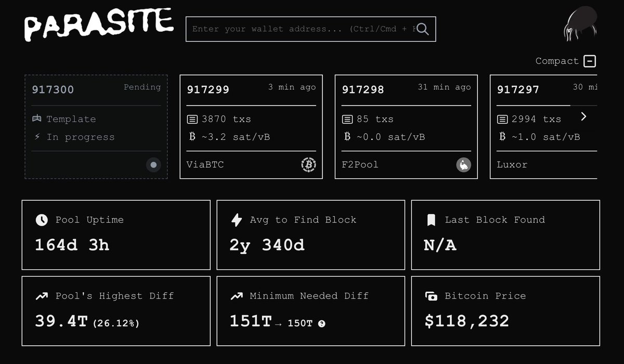624x364 pixels.
Task: Click the 39.4T highest diff value
Action: pos(61,321)
